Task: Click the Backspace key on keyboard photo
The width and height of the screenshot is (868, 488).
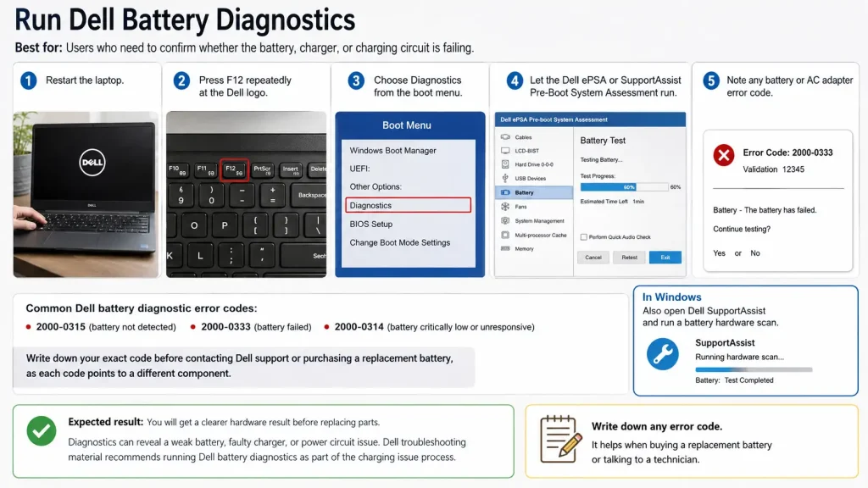Action: click(x=312, y=196)
